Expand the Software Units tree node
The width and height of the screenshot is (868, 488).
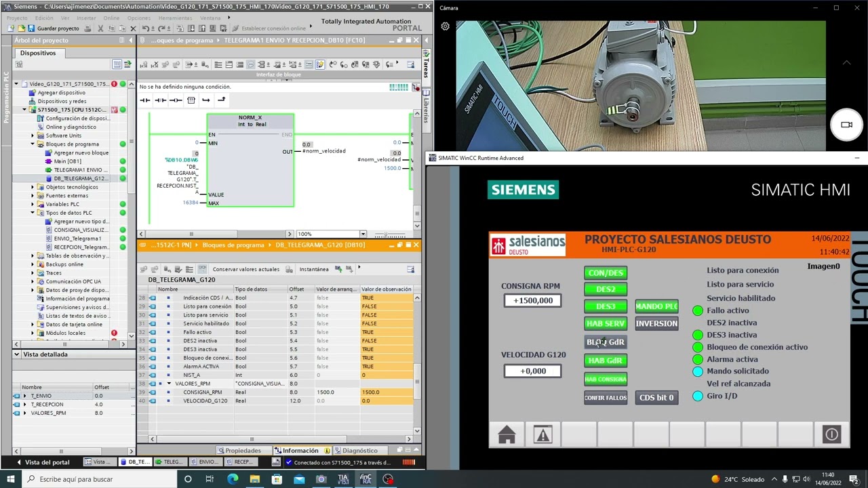click(33, 136)
